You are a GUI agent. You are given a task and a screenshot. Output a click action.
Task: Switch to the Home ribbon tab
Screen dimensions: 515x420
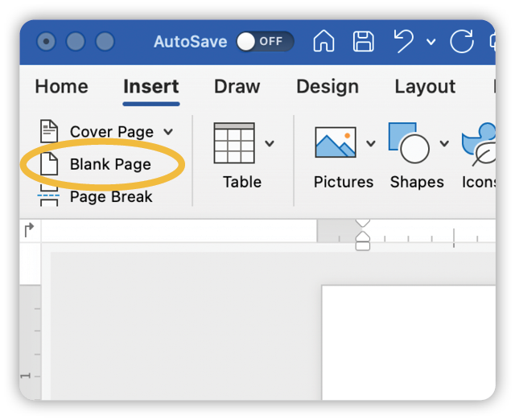point(61,87)
